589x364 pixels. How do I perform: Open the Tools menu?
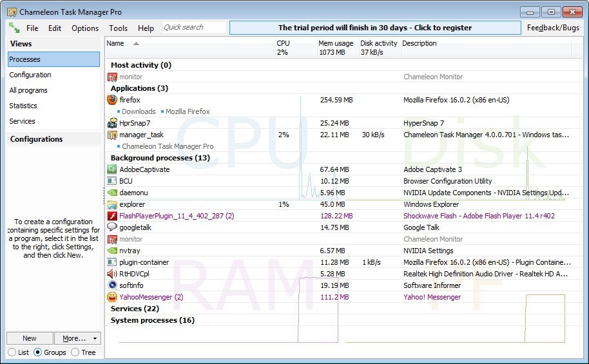pyautogui.click(x=119, y=28)
